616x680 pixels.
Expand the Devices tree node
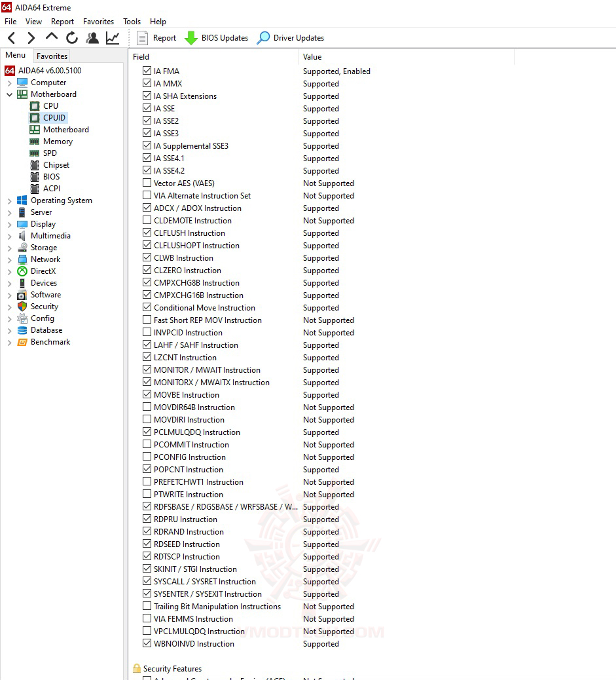coord(10,283)
